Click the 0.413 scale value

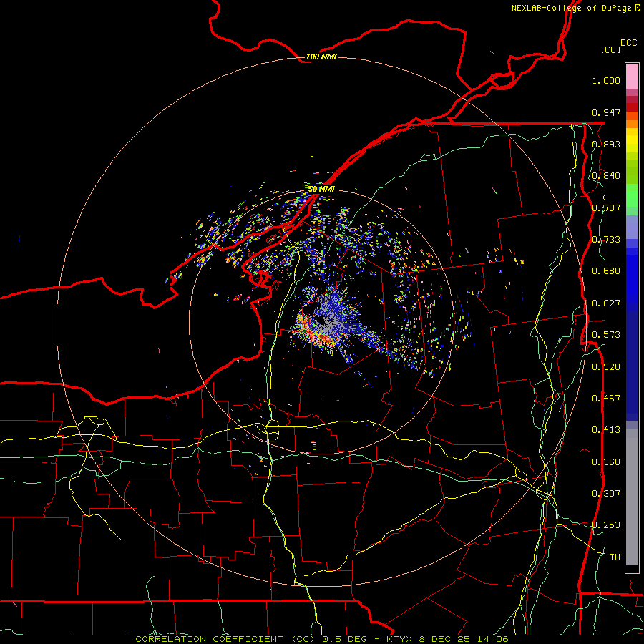[x=606, y=430]
